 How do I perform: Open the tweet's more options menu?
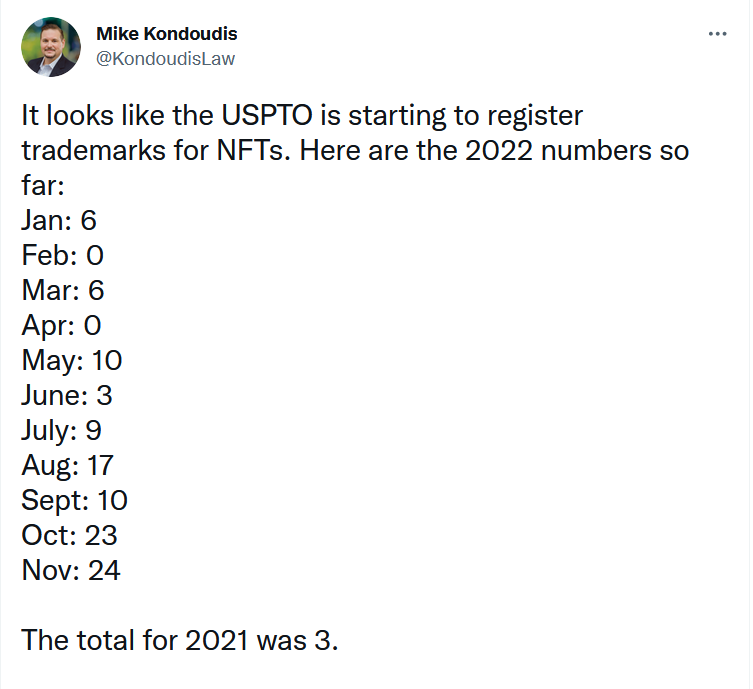[x=717, y=34]
